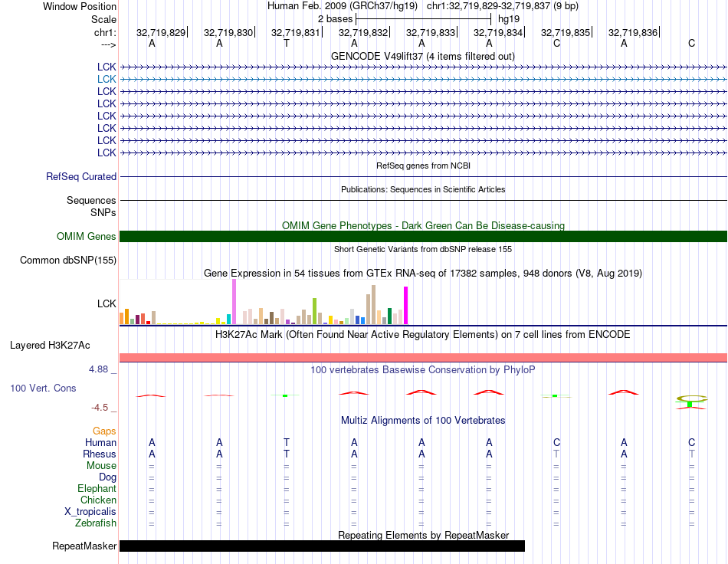The image size is (728, 564).
Task: Click the -4.5 PhyloP lower scale value
Action: point(100,408)
